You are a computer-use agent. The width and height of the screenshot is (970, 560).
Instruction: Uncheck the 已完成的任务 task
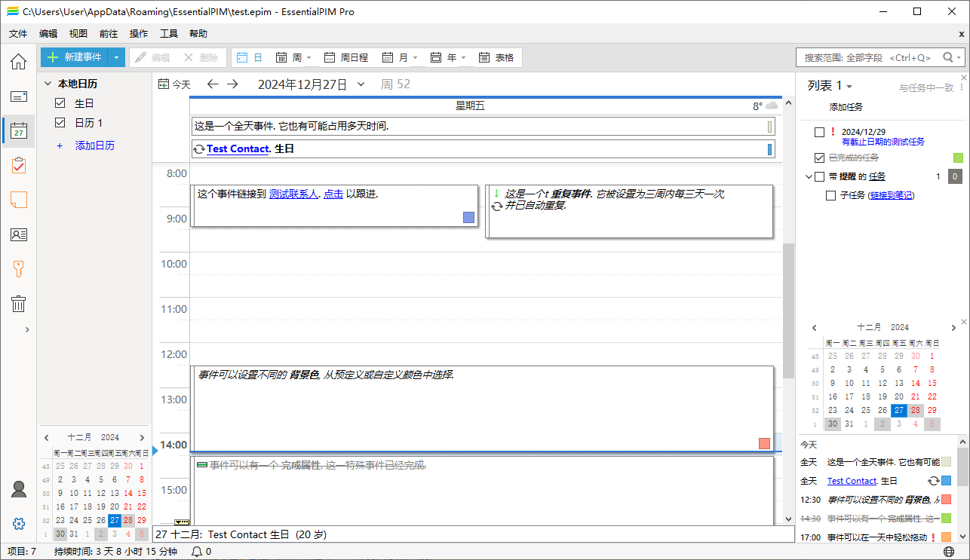click(820, 158)
